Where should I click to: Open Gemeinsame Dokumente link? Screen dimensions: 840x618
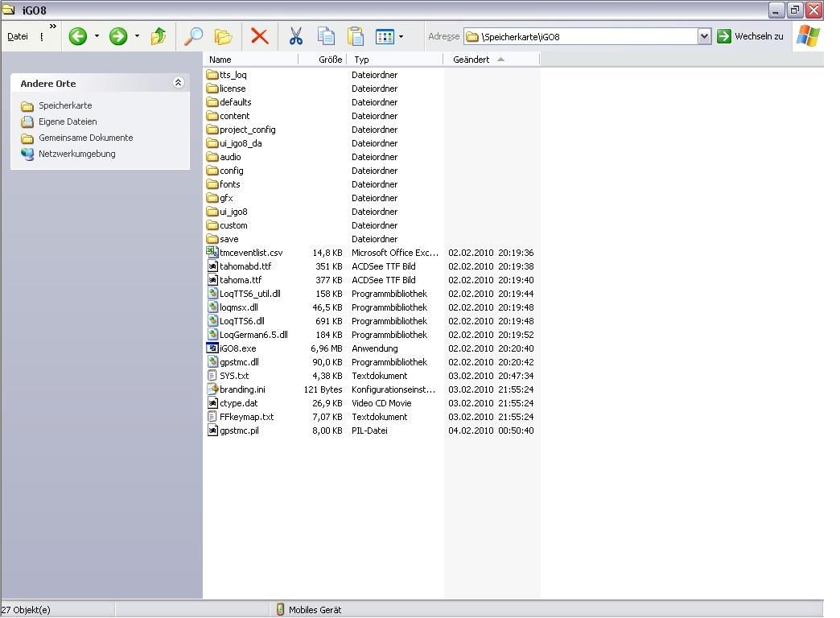click(86, 138)
